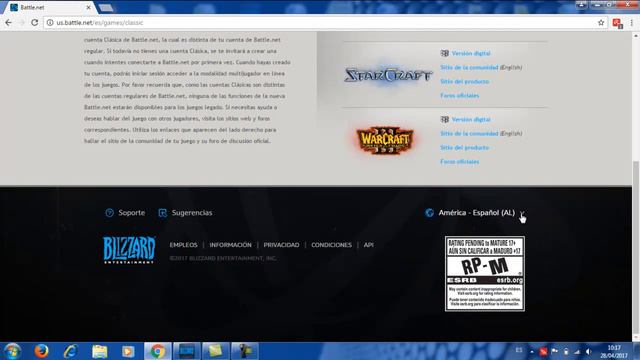Open StarCraft Sitio de la comunidad link
This screenshot has height=360, width=640.
coord(469,67)
